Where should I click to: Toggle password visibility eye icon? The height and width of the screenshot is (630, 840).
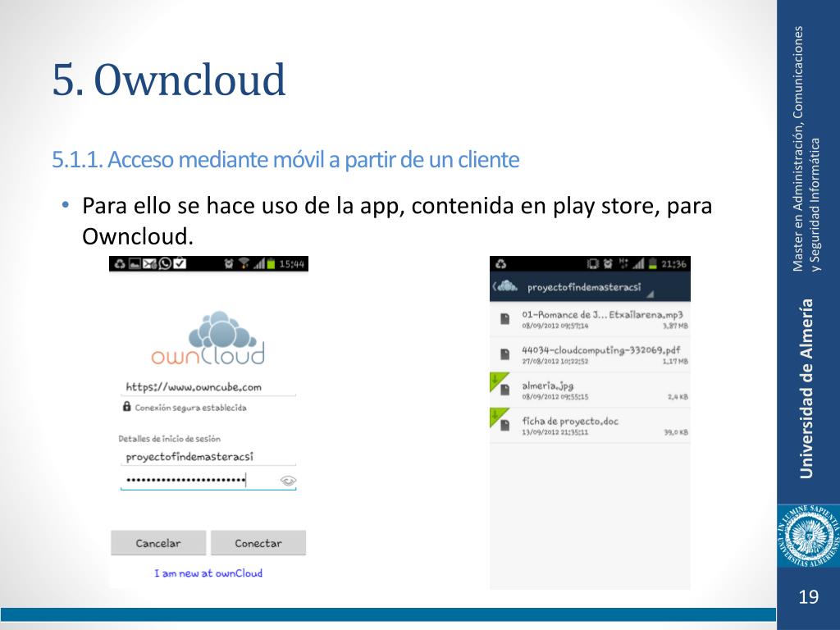(x=288, y=481)
